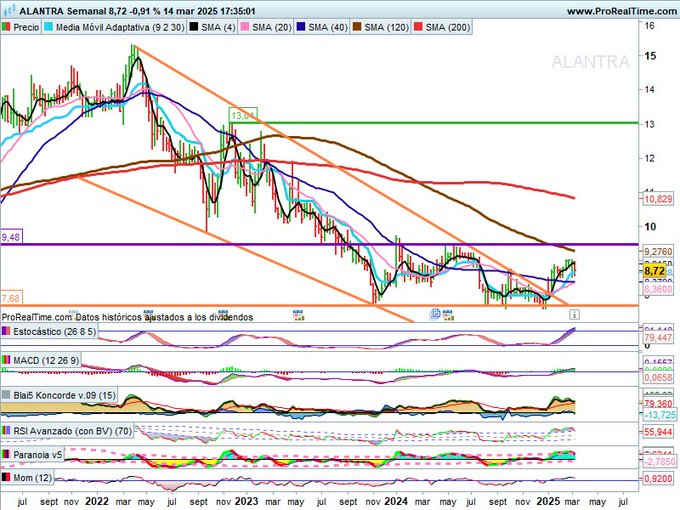The image size is (680, 510).
Task: Open the dividend event icon below May 2023
Action: click(298, 314)
